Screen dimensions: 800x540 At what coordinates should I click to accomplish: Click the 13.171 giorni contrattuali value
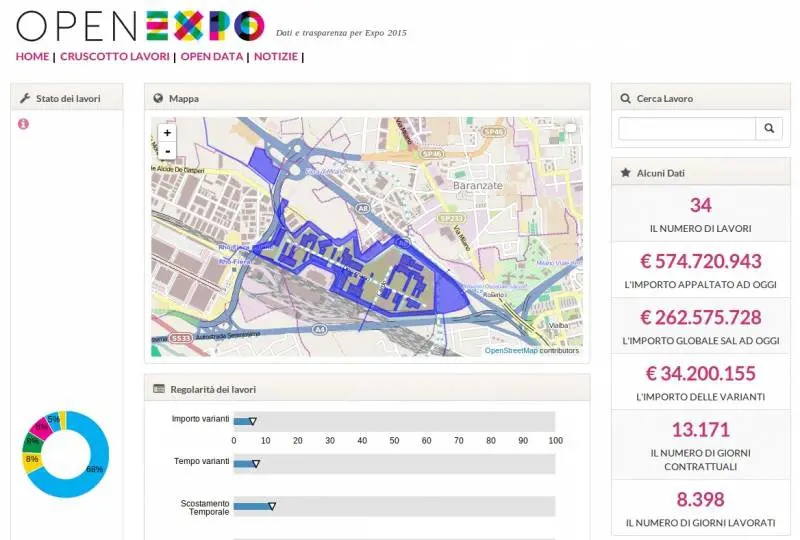(701, 430)
